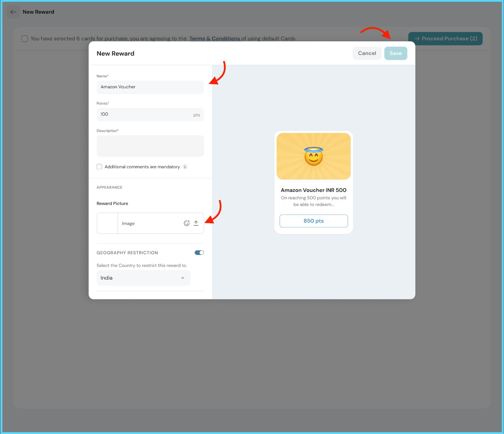Click the empty Description text area
The height and width of the screenshot is (434, 504).
150,146
